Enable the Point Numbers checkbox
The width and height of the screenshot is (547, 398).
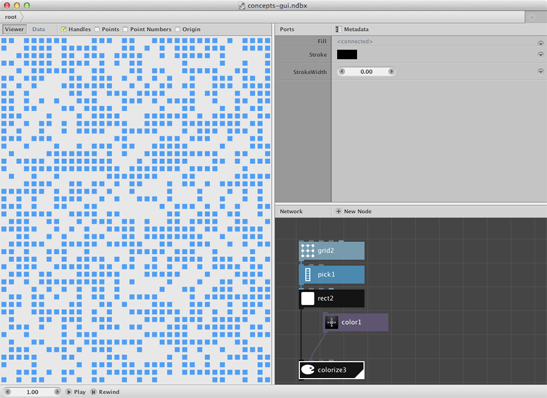pyautogui.click(x=125, y=29)
